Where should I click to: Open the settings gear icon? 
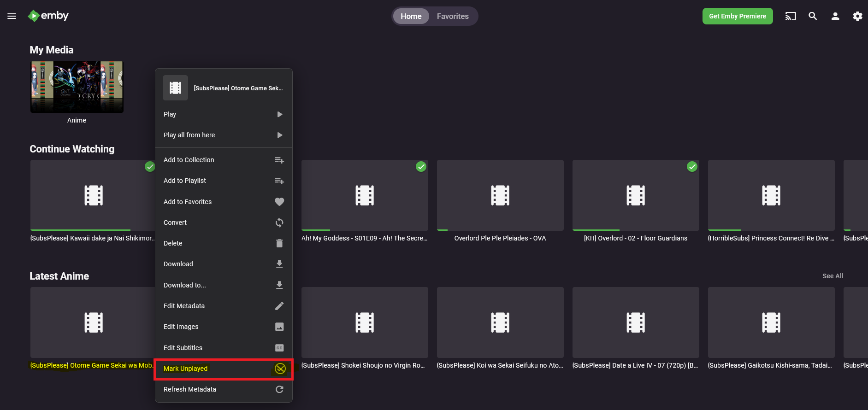click(x=857, y=16)
